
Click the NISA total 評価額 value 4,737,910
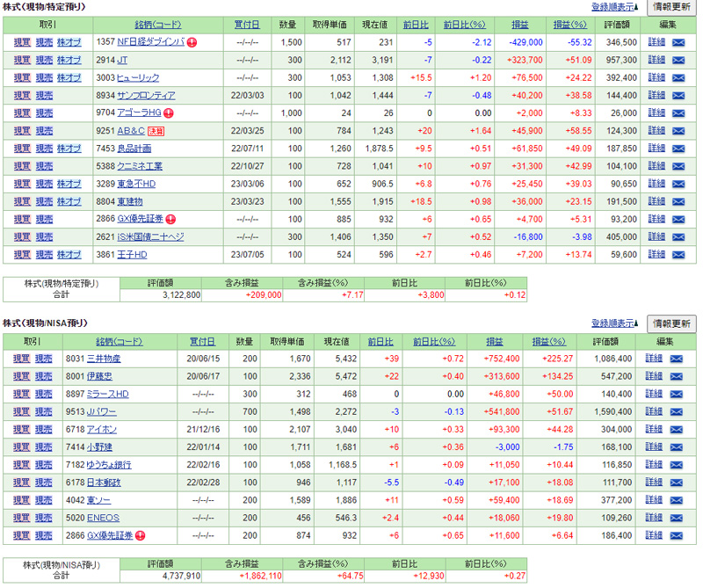pos(181,576)
